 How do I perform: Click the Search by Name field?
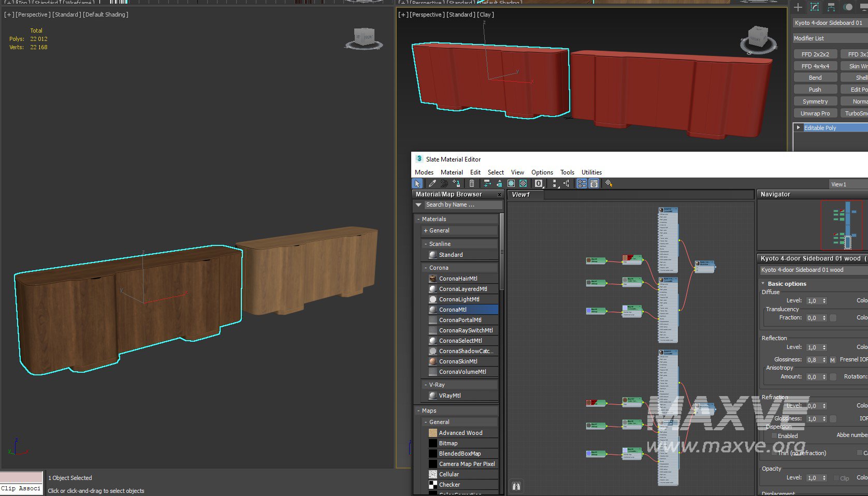tap(462, 205)
